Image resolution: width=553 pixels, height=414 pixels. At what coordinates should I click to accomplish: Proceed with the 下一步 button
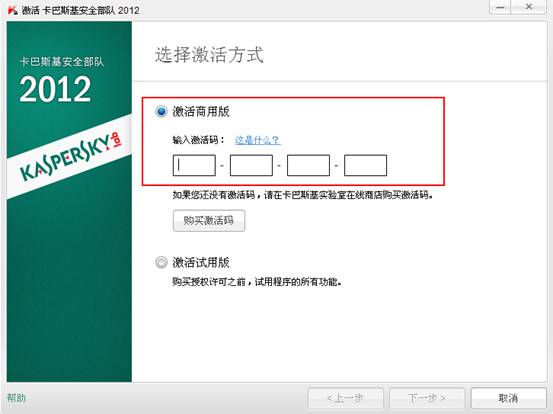(427, 398)
